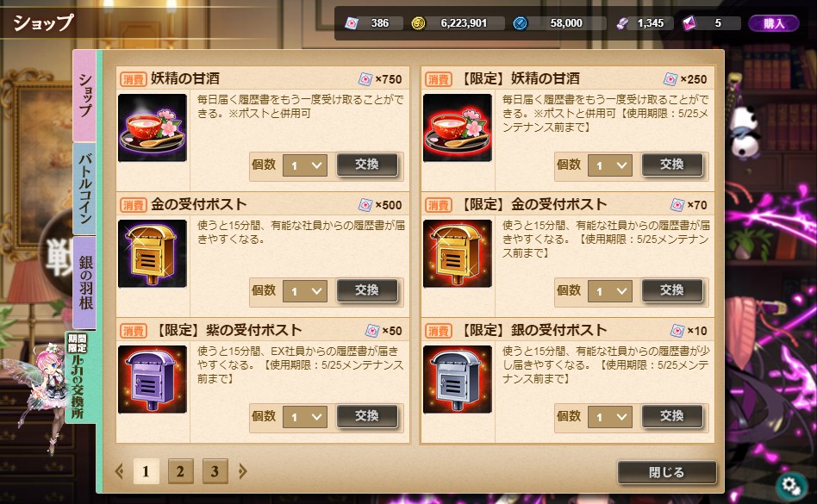Click the purple 紫の受付ポスト mailbox icon
This screenshot has height=504, width=817.
click(x=153, y=380)
